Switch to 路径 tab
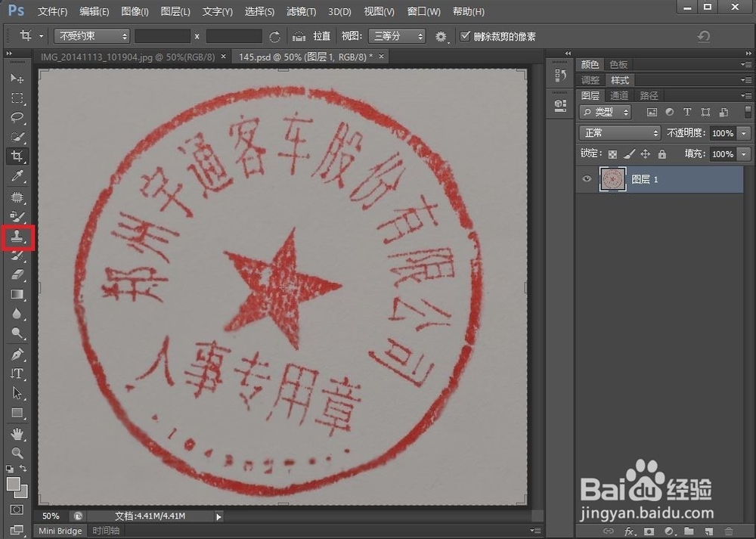The height and width of the screenshot is (539, 756). click(649, 95)
